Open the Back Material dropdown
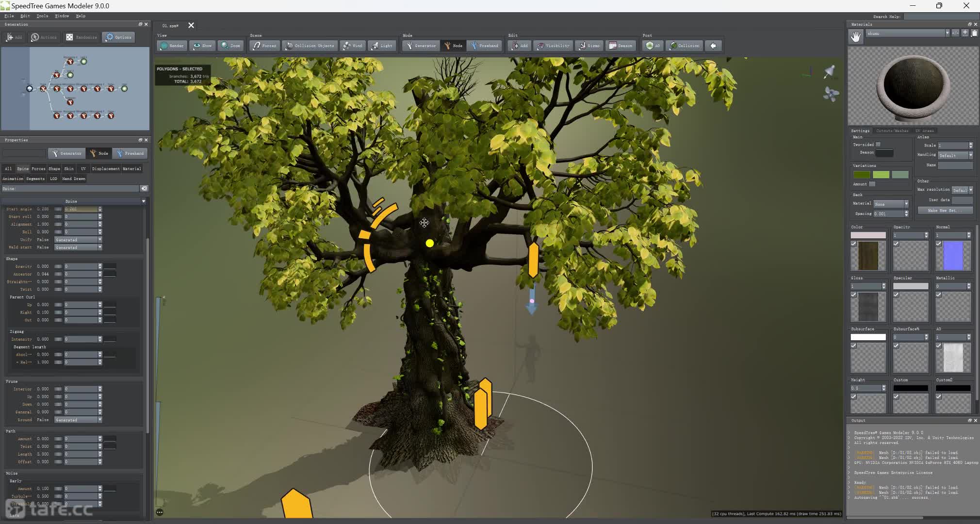The height and width of the screenshot is (524, 980). (x=891, y=204)
